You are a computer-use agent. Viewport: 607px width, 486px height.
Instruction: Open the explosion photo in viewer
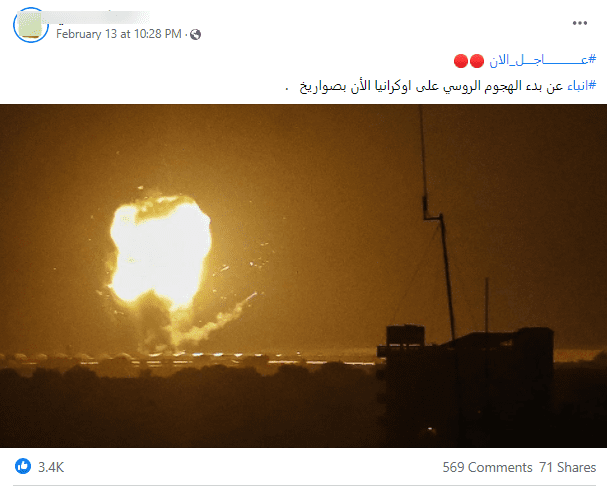304,276
